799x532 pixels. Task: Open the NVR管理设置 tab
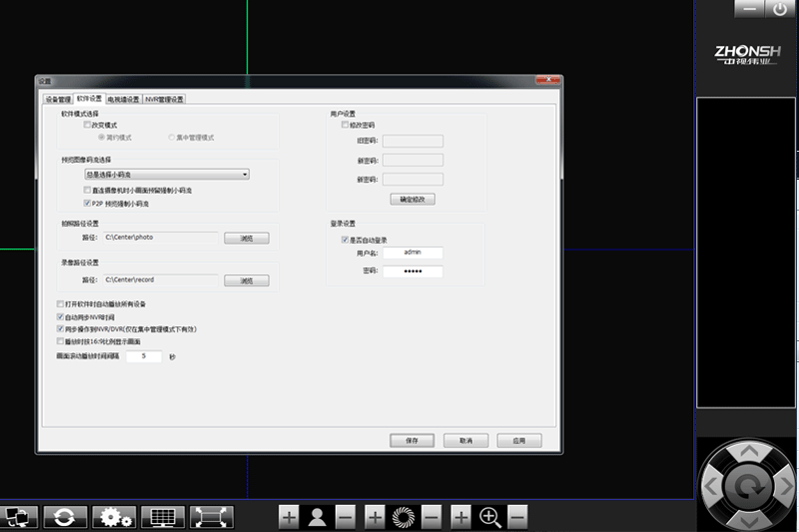164,99
